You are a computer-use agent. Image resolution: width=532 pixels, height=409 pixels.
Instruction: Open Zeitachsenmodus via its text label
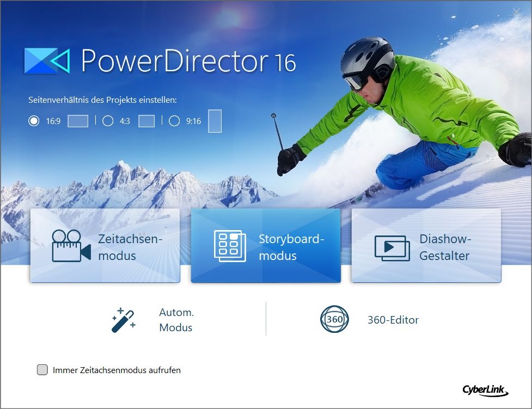click(130, 247)
